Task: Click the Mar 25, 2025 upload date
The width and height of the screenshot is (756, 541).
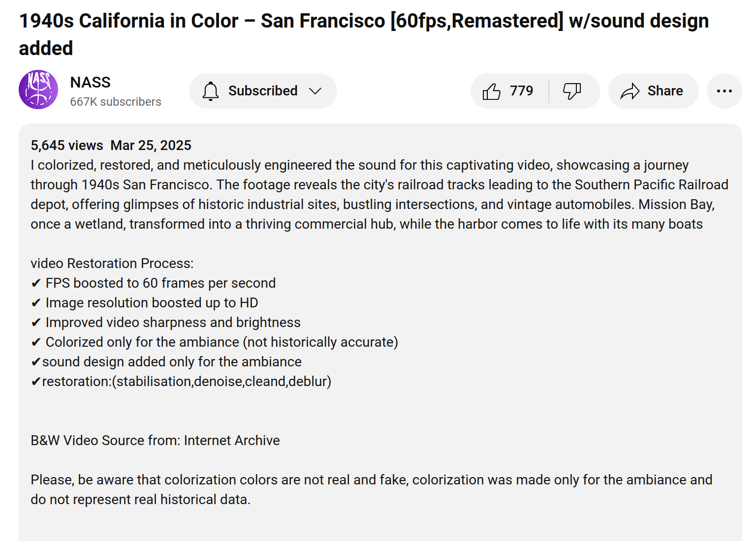Action: point(151,146)
